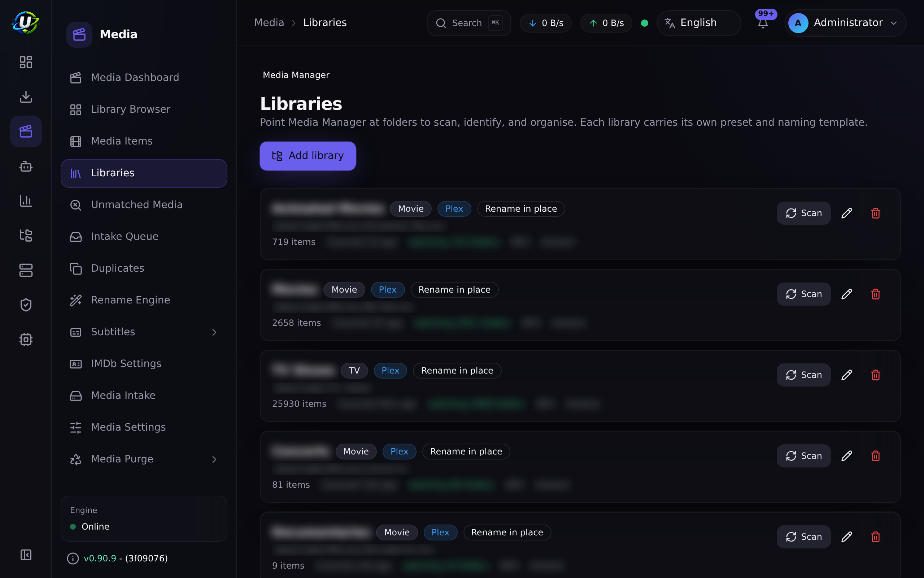
Task: Open Media Settings in sidebar
Action: click(144, 427)
